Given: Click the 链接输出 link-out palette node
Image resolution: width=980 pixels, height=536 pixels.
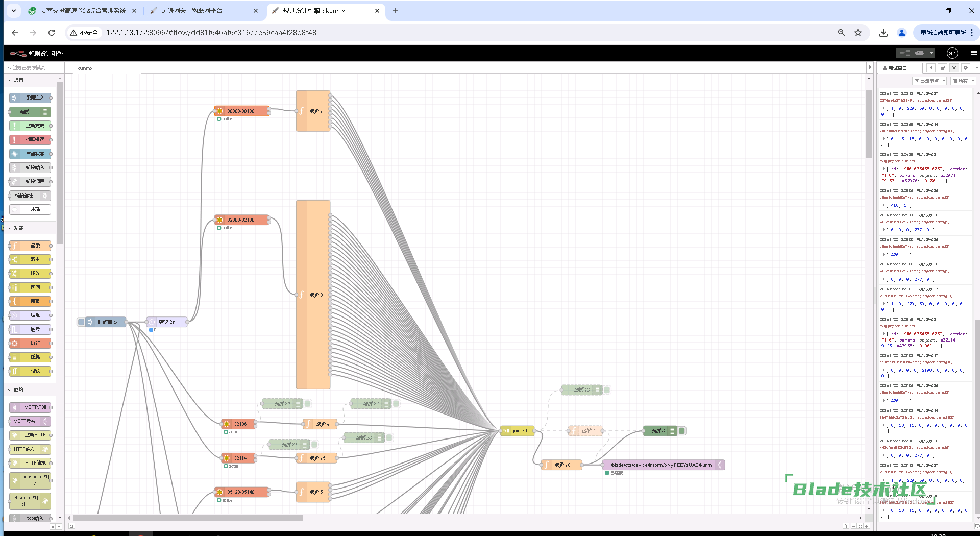Looking at the screenshot, I should (31, 196).
